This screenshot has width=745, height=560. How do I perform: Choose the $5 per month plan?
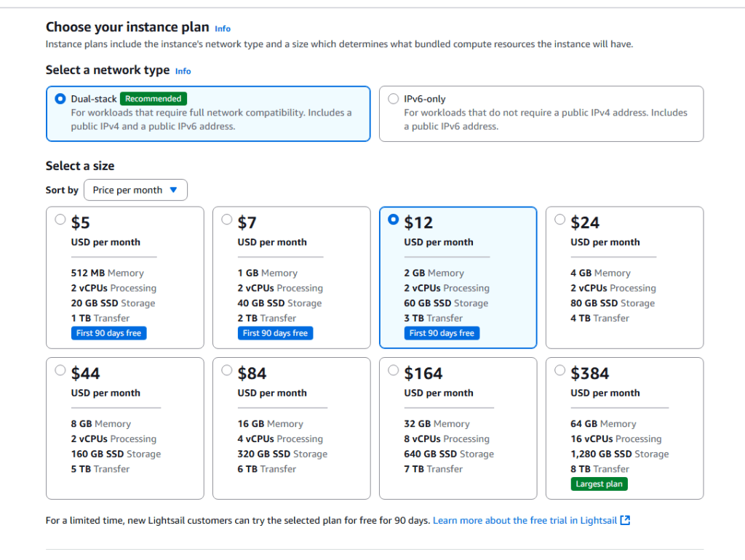[61, 220]
